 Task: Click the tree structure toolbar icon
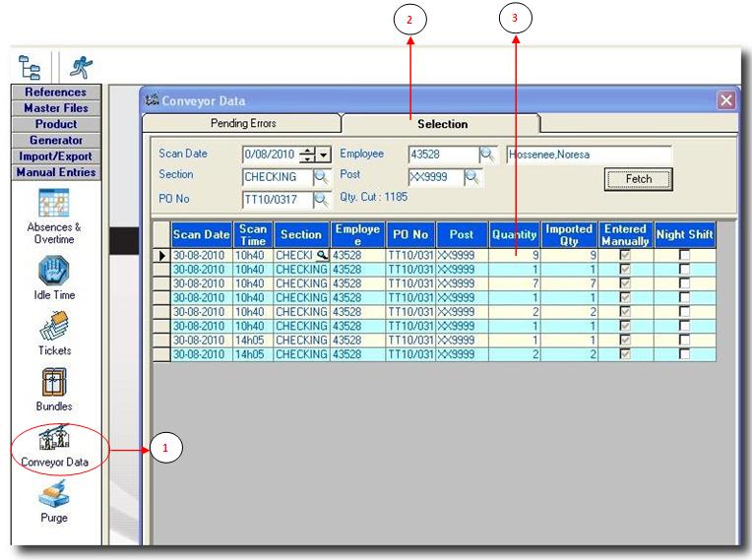pos(32,66)
